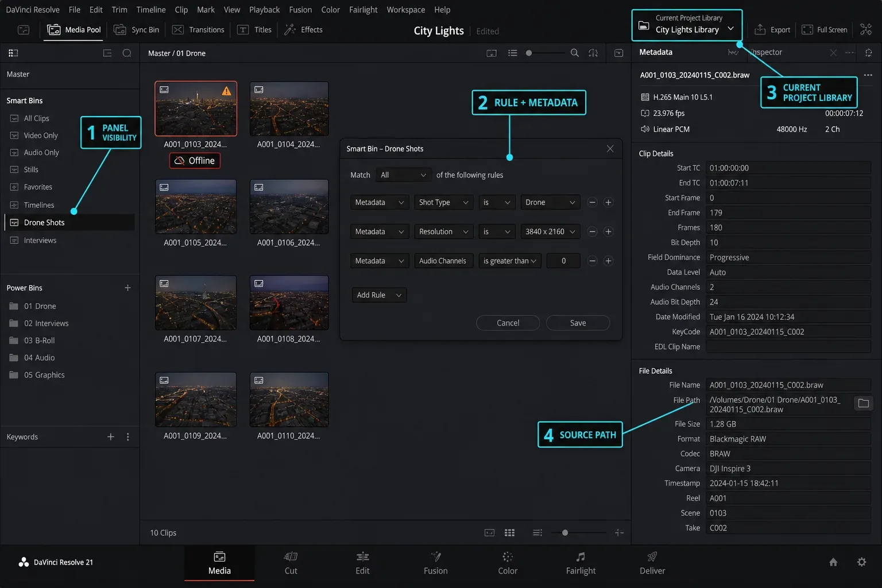
Task: Open the Add Rule dropdown
Action: (x=378, y=295)
